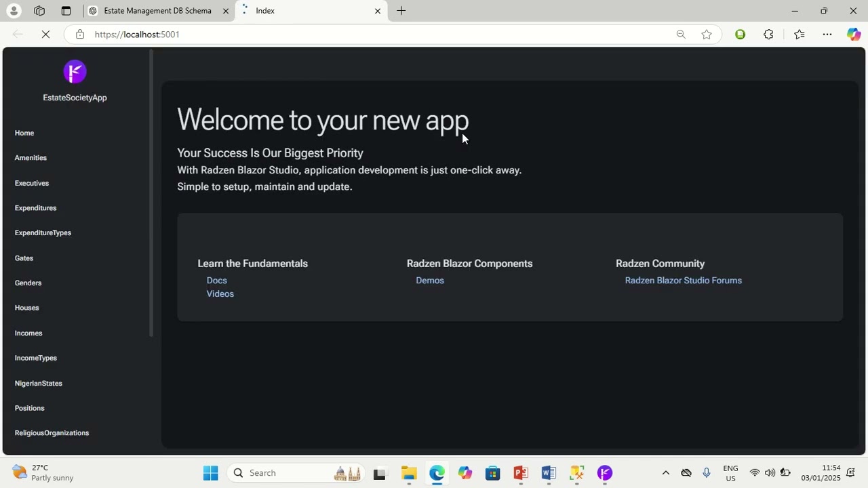Open the Favorites list icon

click(x=799, y=35)
